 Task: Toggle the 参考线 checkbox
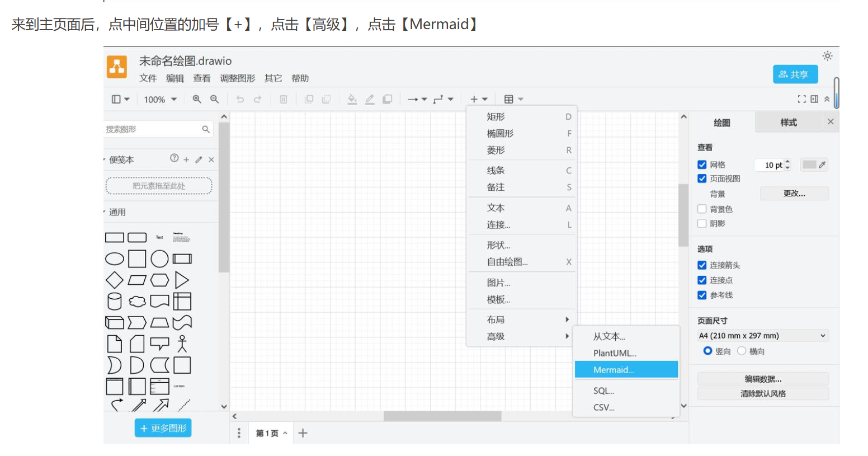(702, 295)
